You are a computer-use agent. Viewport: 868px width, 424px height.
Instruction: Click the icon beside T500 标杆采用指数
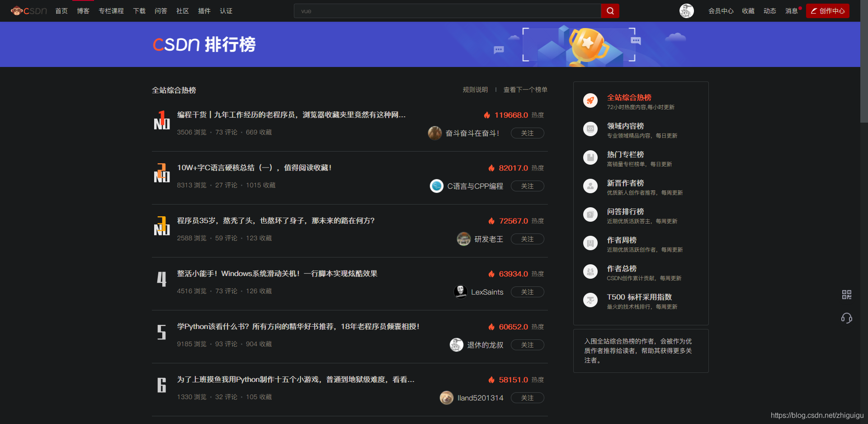point(590,300)
